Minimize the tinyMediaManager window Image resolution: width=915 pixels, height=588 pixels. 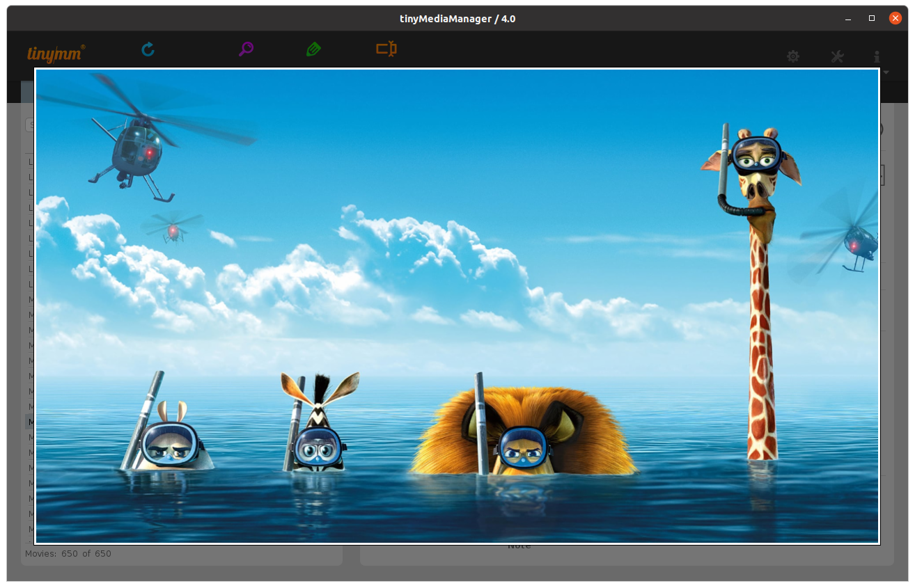pos(847,19)
